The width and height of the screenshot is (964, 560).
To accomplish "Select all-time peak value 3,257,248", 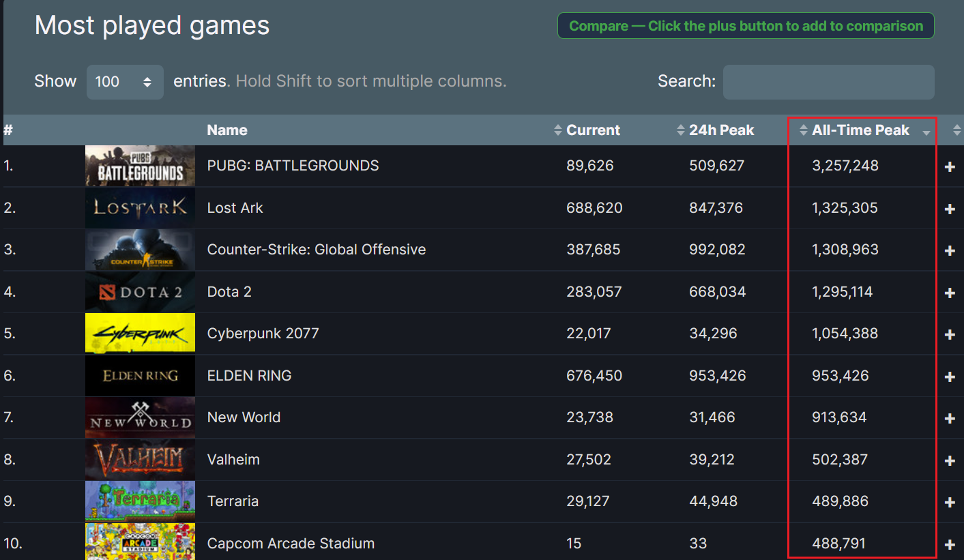I will (x=845, y=166).
